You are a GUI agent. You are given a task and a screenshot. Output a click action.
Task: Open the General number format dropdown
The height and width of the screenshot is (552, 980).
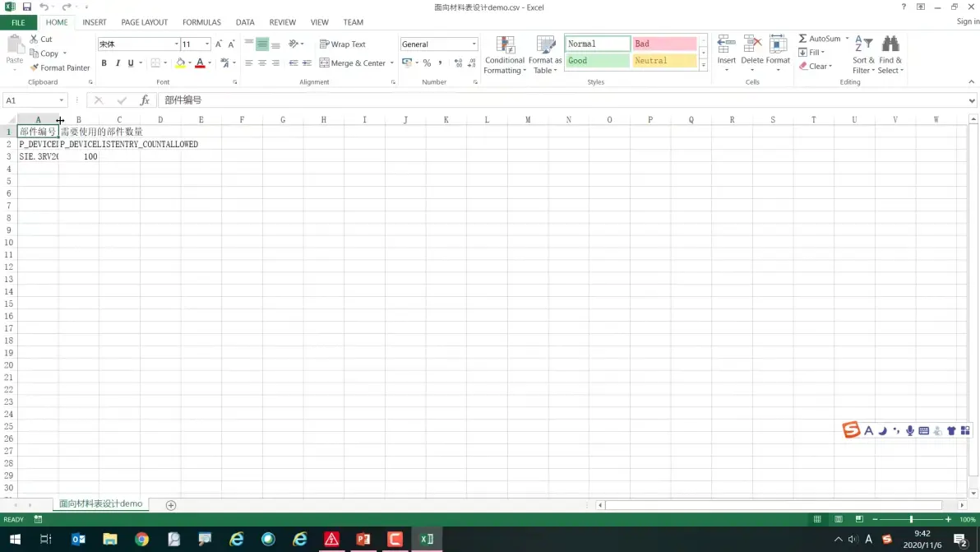pyautogui.click(x=474, y=44)
